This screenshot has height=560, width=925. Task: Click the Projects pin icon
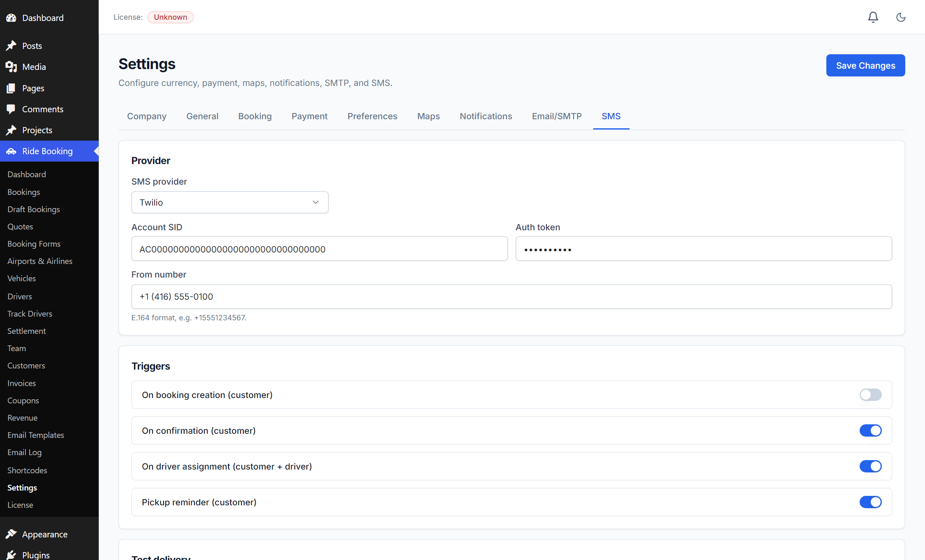[x=11, y=130]
